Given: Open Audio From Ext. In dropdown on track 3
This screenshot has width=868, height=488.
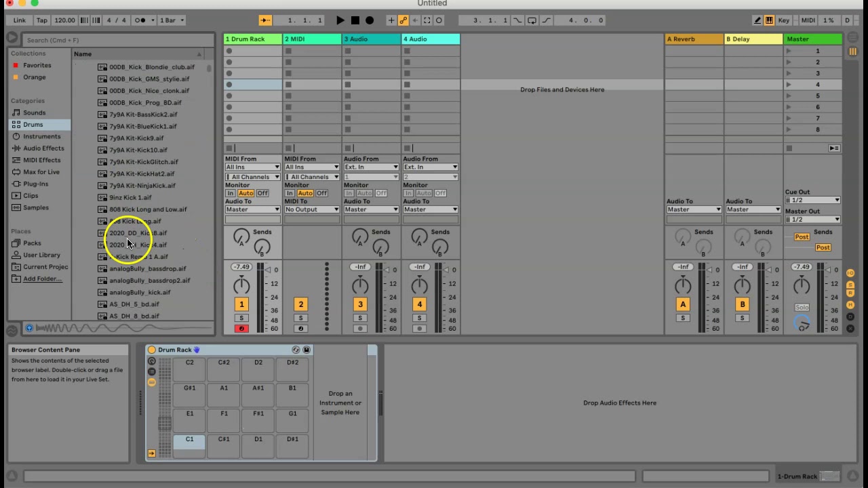Looking at the screenshot, I should coord(371,167).
